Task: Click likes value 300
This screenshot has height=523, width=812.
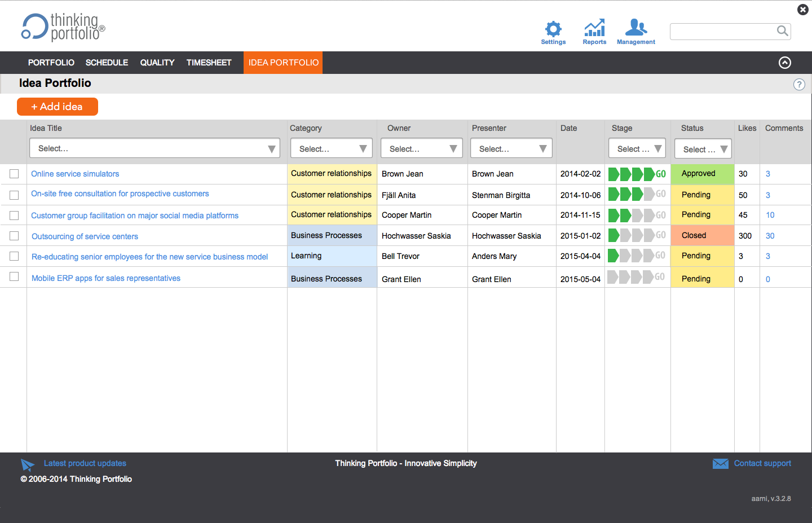Action: (745, 236)
